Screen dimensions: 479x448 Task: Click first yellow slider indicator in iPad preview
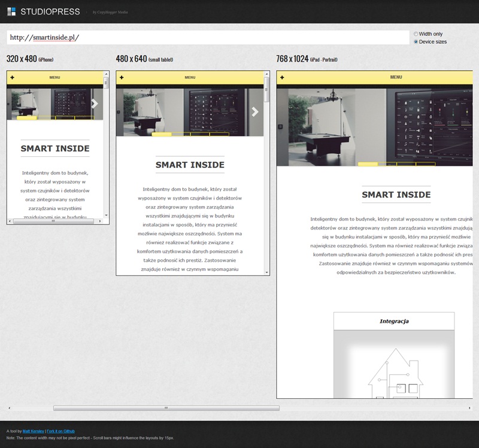(x=368, y=164)
